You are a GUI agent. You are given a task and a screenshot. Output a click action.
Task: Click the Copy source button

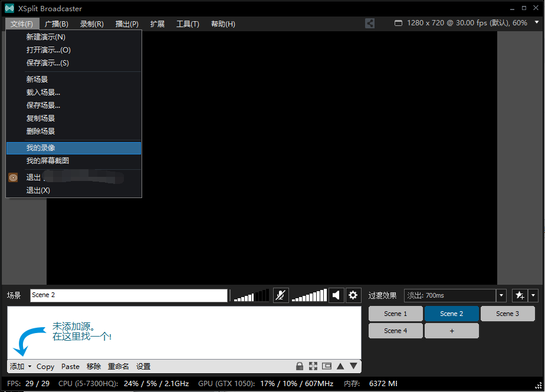click(45, 367)
